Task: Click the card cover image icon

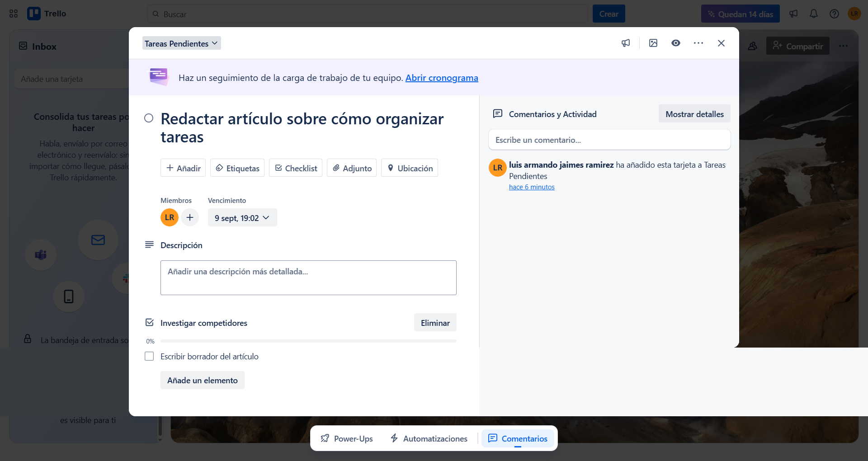Action: [653, 43]
